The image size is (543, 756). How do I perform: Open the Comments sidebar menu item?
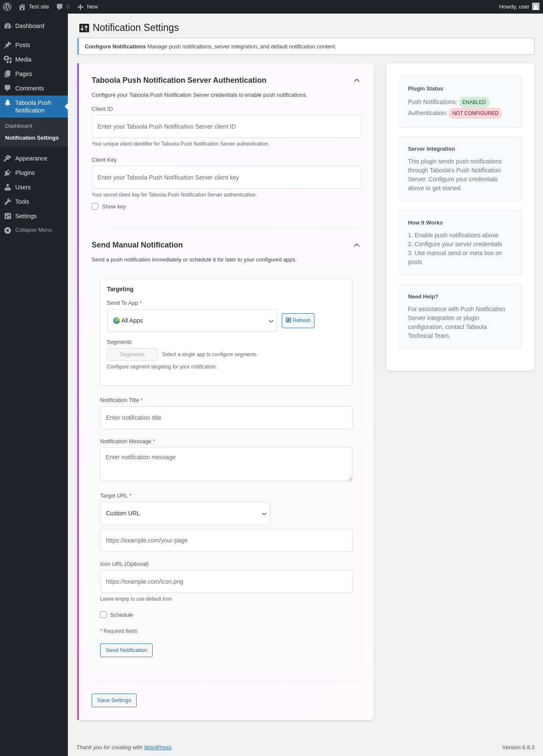(x=34, y=88)
